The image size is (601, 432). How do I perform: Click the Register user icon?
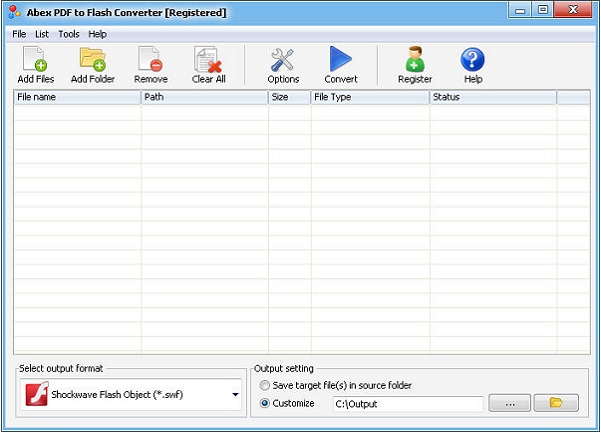(415, 62)
